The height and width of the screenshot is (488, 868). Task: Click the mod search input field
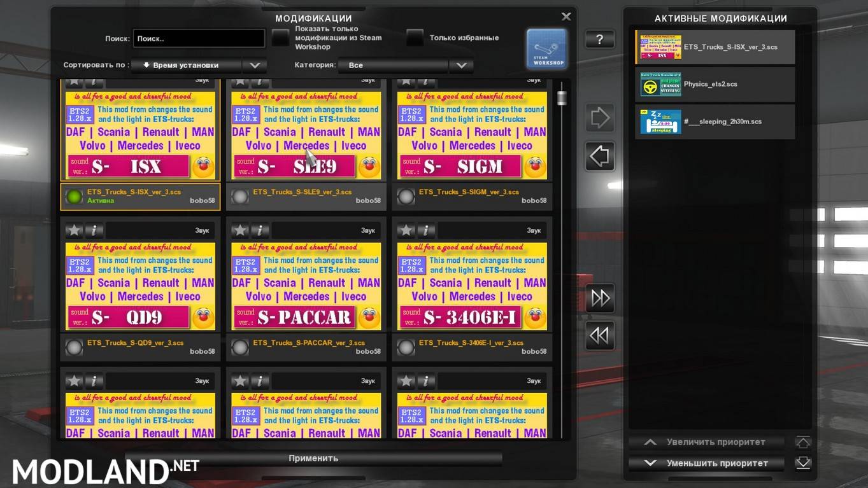pyautogui.click(x=199, y=39)
